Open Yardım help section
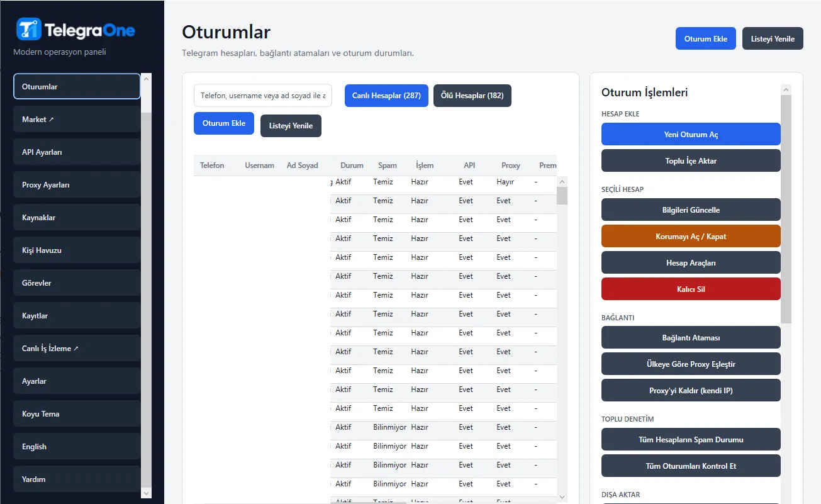Image resolution: width=821 pixels, height=504 pixels. (x=77, y=479)
